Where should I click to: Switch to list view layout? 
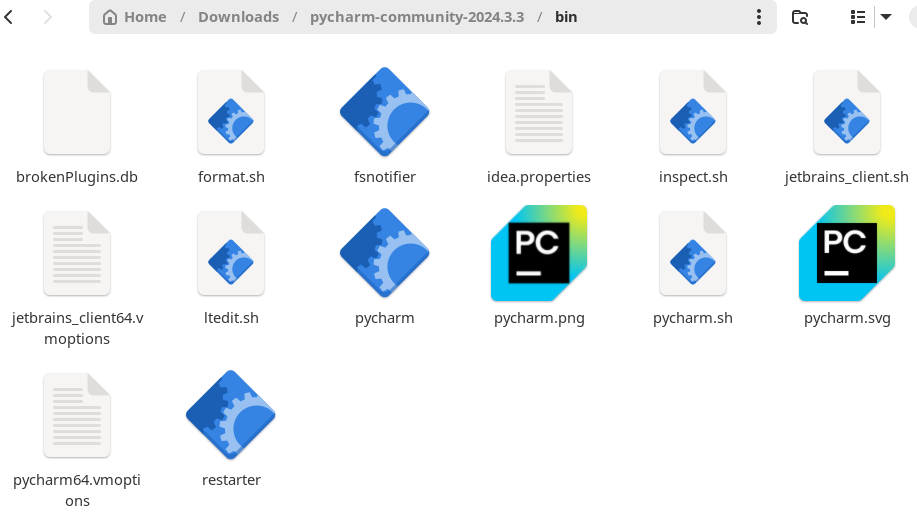pos(858,17)
